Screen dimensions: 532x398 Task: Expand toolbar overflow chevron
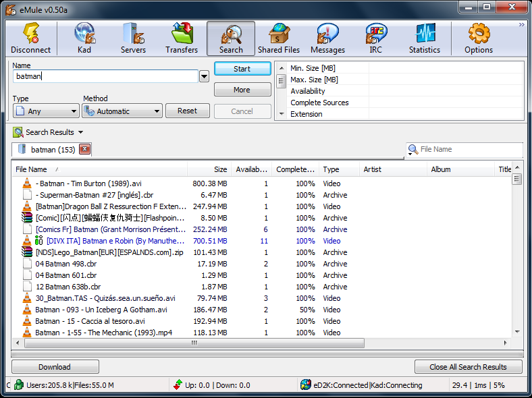[x=521, y=25]
